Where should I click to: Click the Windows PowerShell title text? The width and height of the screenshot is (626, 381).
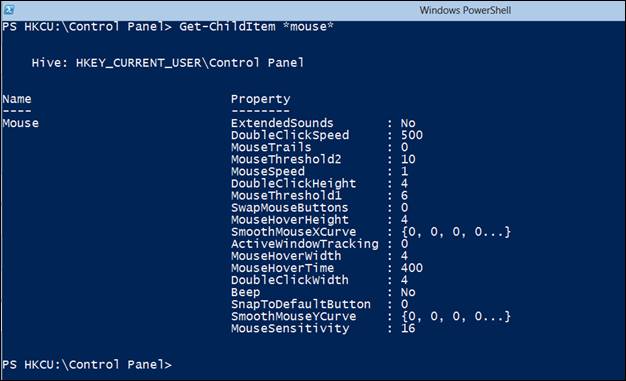pos(465,10)
